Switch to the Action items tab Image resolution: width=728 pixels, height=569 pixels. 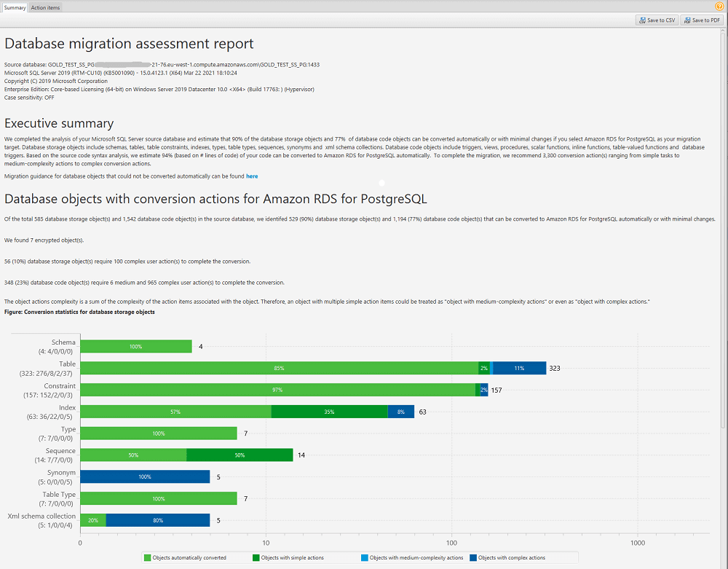tap(45, 7)
